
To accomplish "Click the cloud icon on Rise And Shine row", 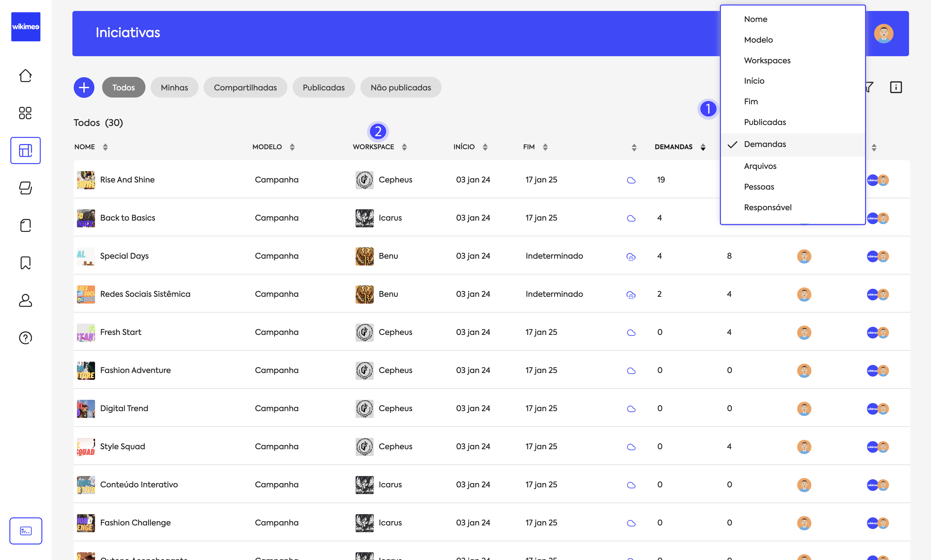I will pos(631,180).
